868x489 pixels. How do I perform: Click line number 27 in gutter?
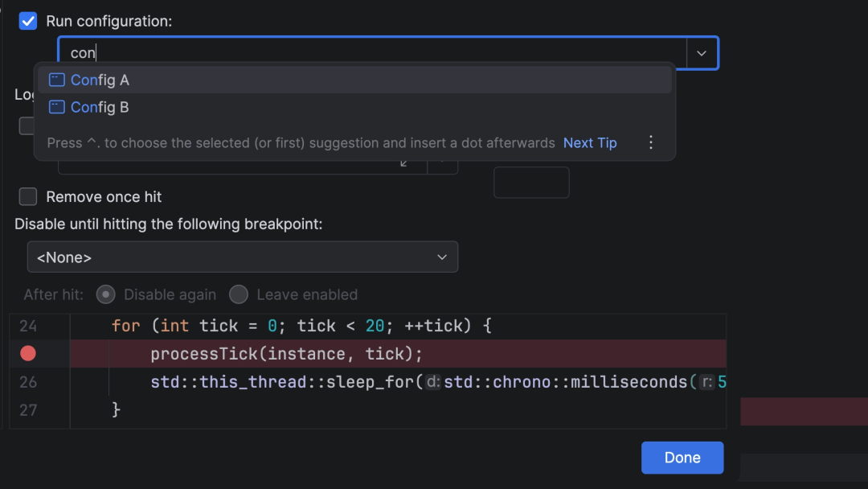[28, 410]
